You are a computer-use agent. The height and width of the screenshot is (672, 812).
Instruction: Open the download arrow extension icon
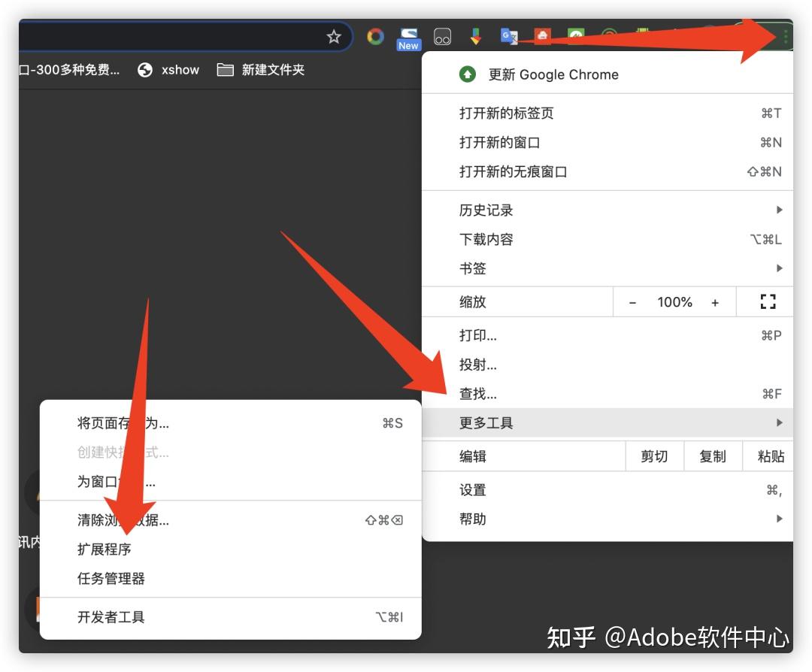[475, 36]
